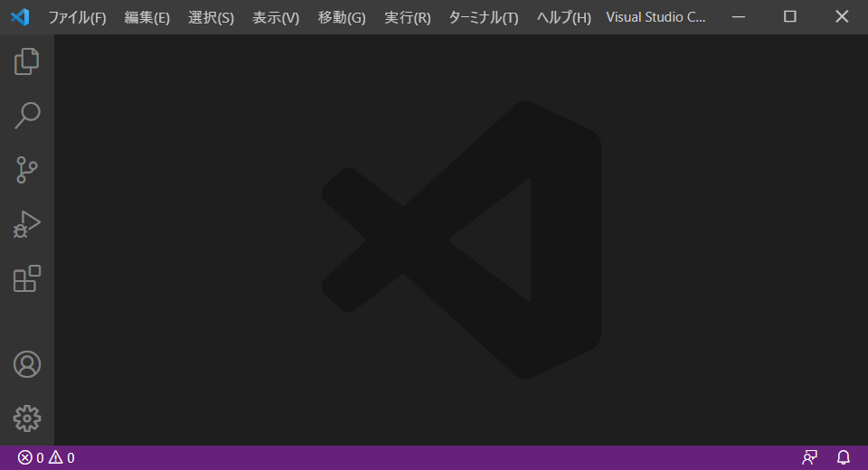Viewport: 868px width, 470px height.
Task: Open the 選択(S) menu
Action: tap(211, 17)
